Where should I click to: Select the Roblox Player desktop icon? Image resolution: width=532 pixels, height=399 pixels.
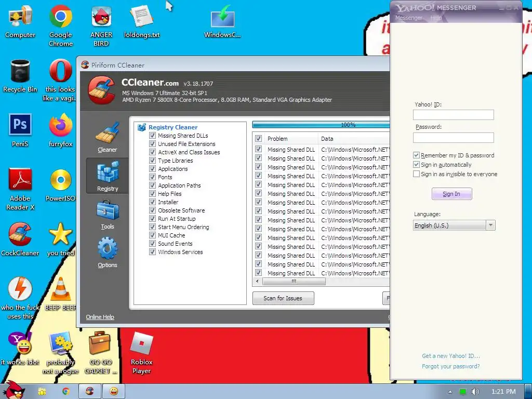142,353
